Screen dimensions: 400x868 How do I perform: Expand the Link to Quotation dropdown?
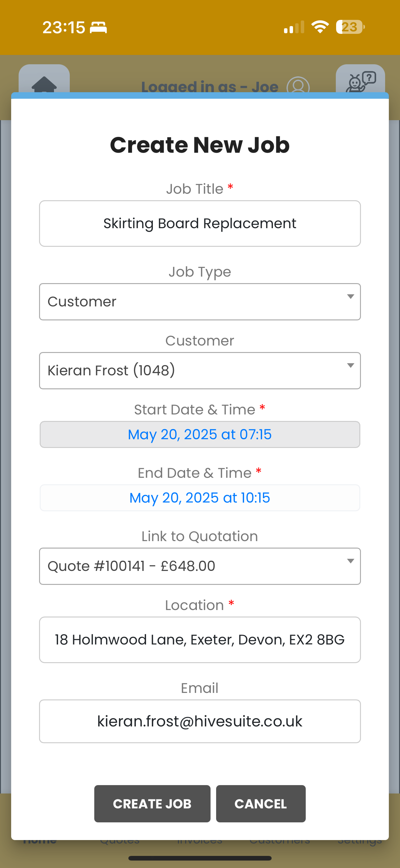pos(200,566)
